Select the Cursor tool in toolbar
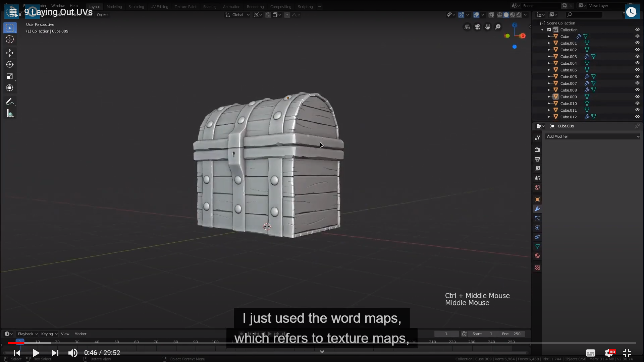Screen dimensions: 644x362 pos(10,40)
